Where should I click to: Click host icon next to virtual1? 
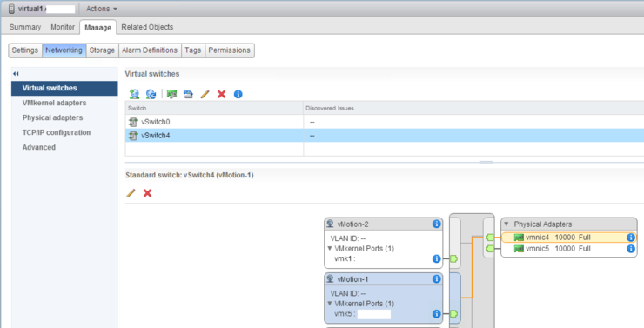point(11,9)
